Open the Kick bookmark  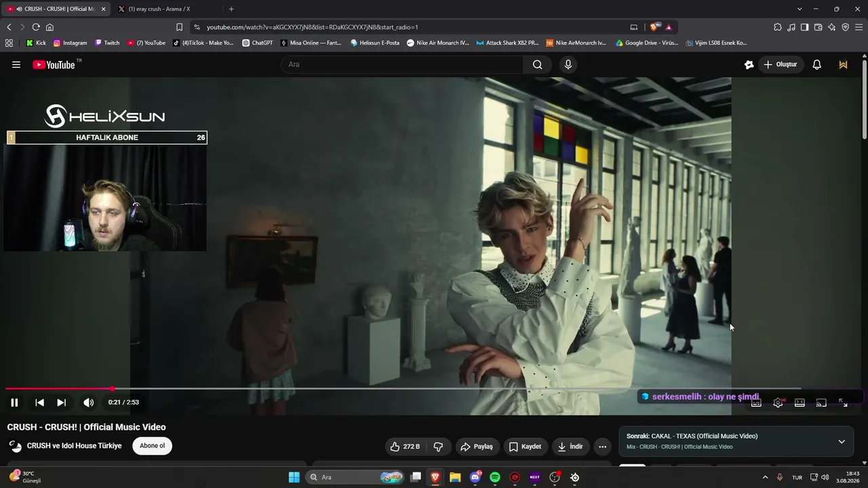(x=36, y=43)
